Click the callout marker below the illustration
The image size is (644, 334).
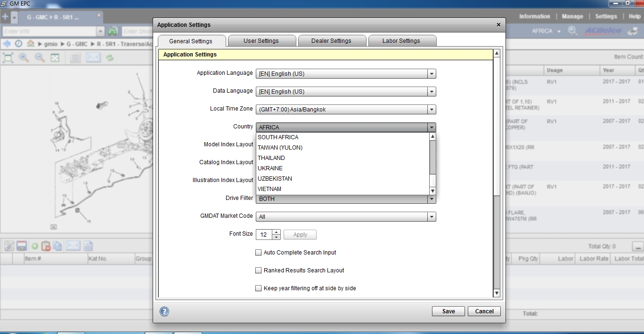[x=53, y=227]
